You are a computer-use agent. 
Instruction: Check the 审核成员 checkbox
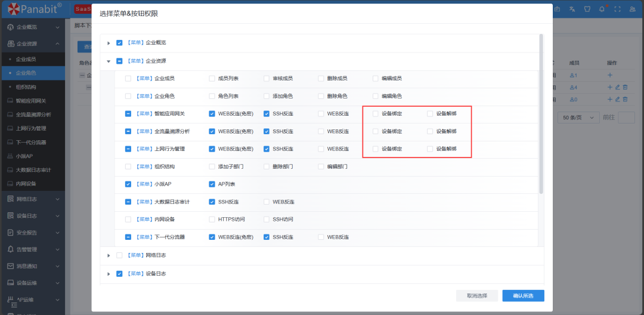click(266, 78)
